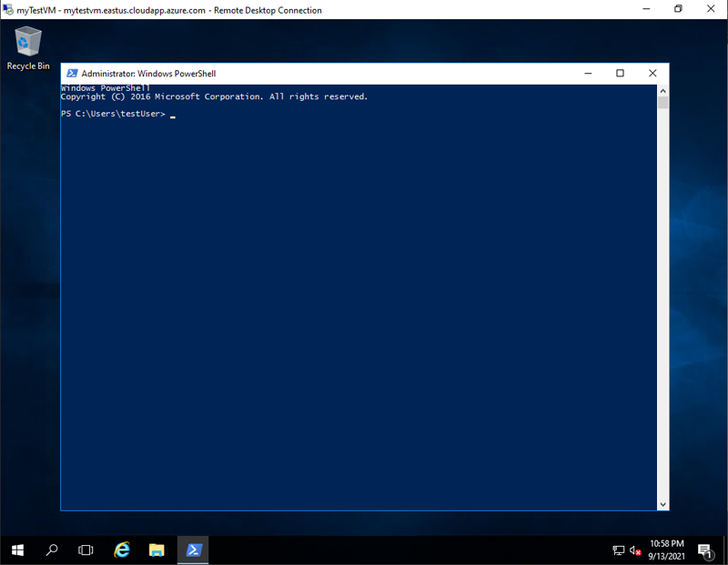Restore down the Remote Desktop window
The height and width of the screenshot is (565, 728).
[678, 9]
